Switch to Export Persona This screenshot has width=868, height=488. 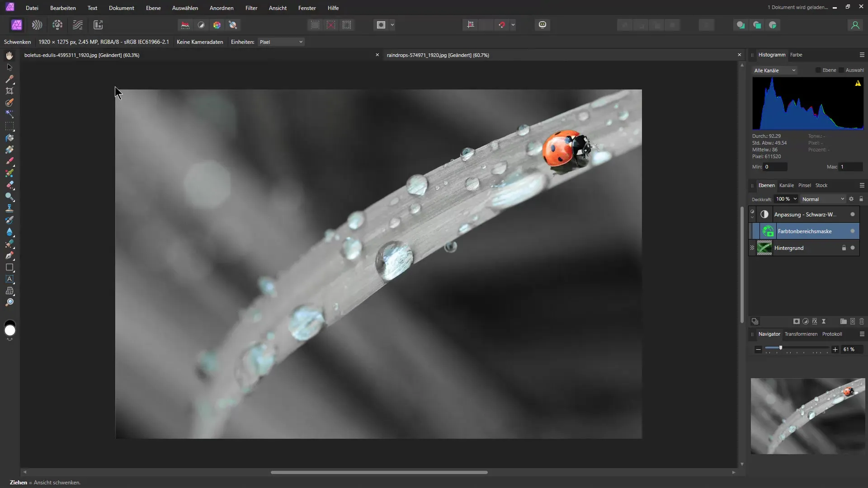tap(98, 25)
